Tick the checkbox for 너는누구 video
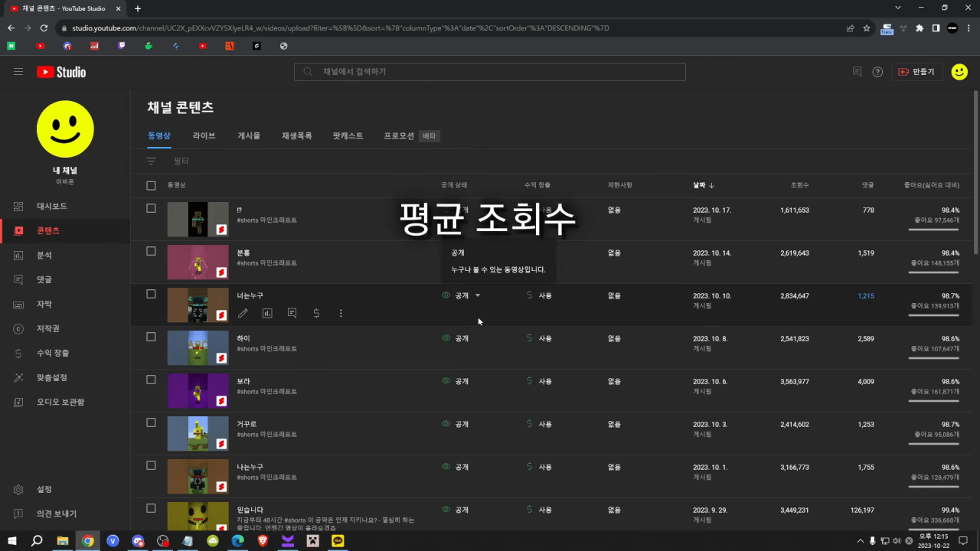980x551 pixels. (x=151, y=294)
